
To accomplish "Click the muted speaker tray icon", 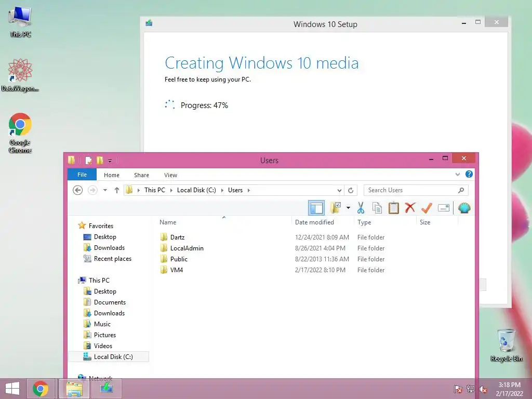I will [x=483, y=389].
